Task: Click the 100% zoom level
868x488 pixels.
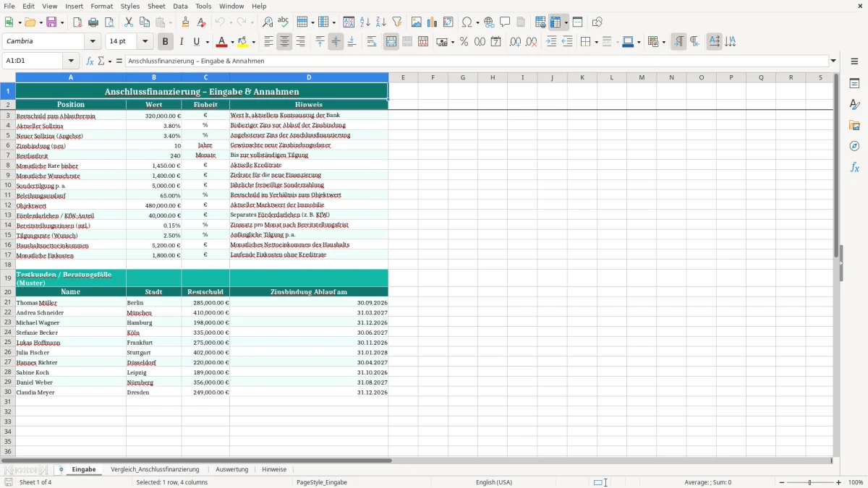Action: [856, 482]
